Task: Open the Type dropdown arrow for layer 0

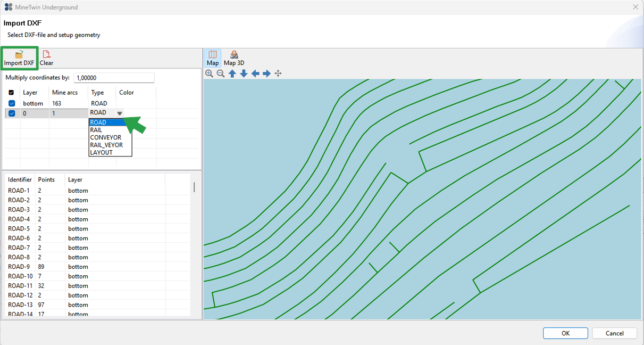Action: pos(120,113)
